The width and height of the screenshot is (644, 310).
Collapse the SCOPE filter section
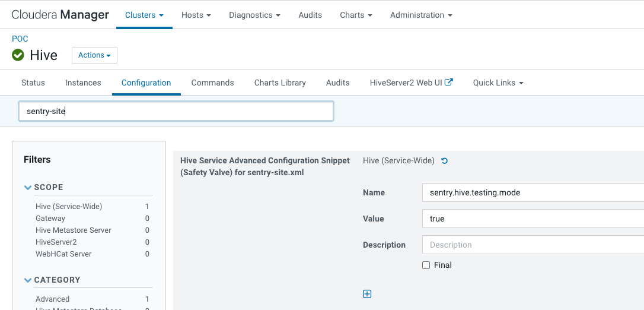(28, 188)
